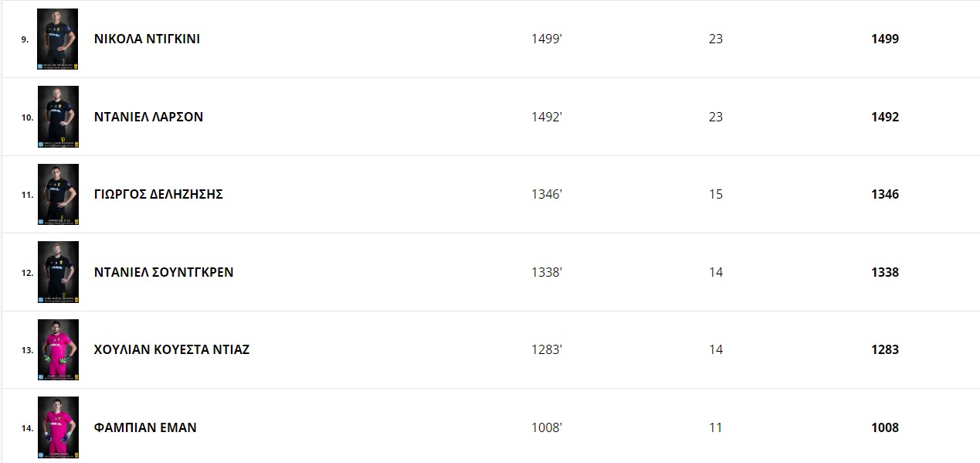
Task: Click the bold 1338 total for ΣΟΥΝΤΓΚΡΕΝ
Action: click(885, 272)
